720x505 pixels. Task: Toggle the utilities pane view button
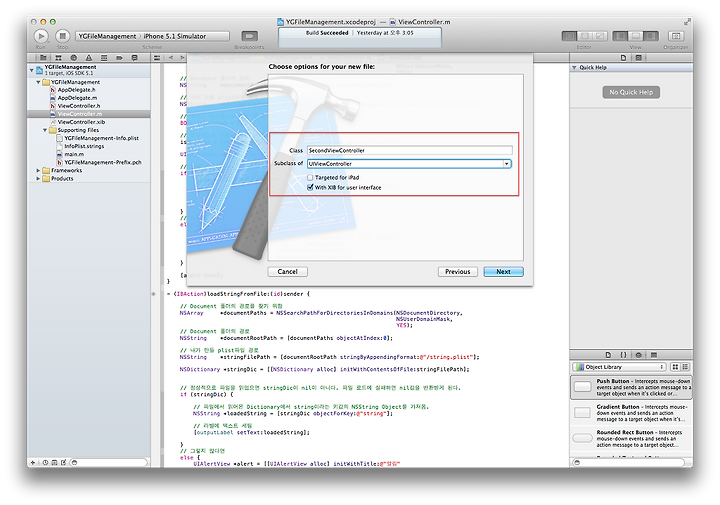coord(651,36)
